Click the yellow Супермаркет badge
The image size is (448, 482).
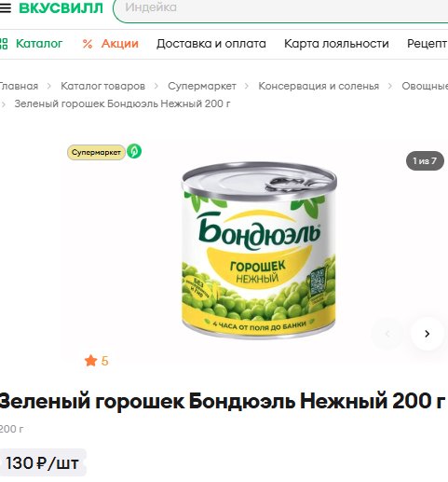coord(96,152)
